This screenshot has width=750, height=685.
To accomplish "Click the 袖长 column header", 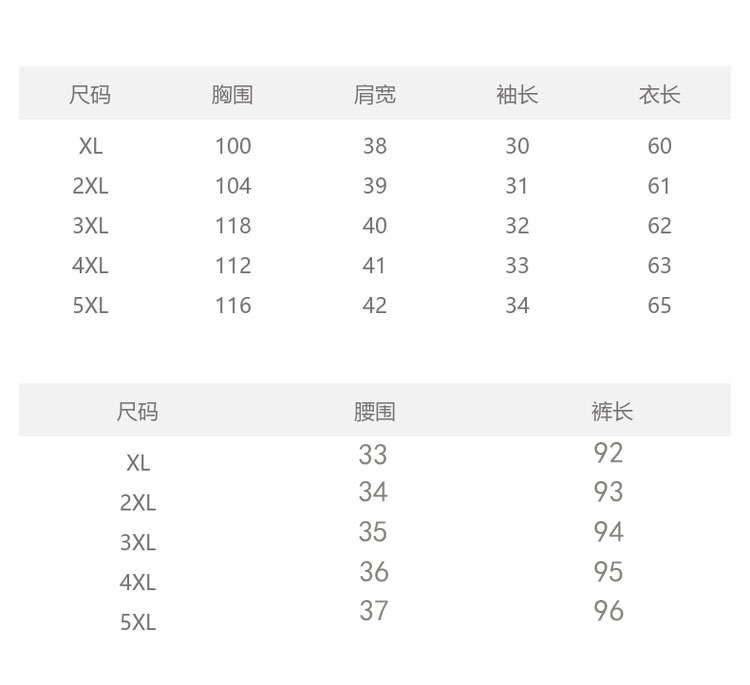I will (517, 95).
